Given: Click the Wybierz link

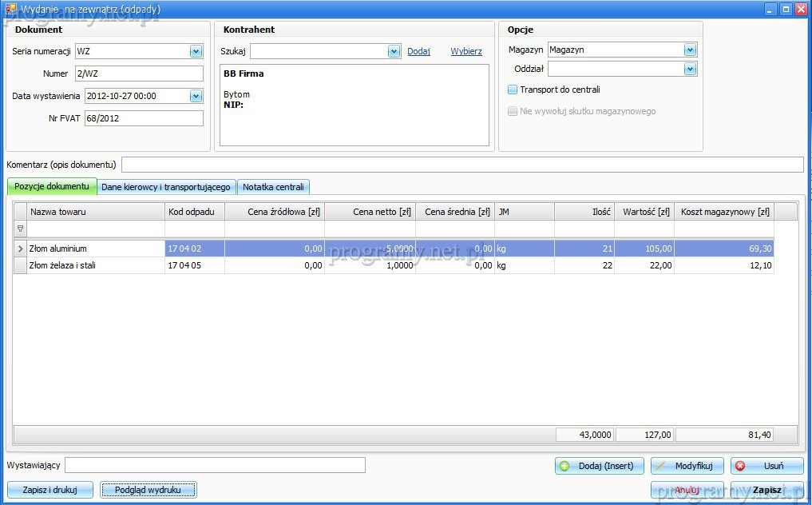Looking at the screenshot, I should coord(466,52).
